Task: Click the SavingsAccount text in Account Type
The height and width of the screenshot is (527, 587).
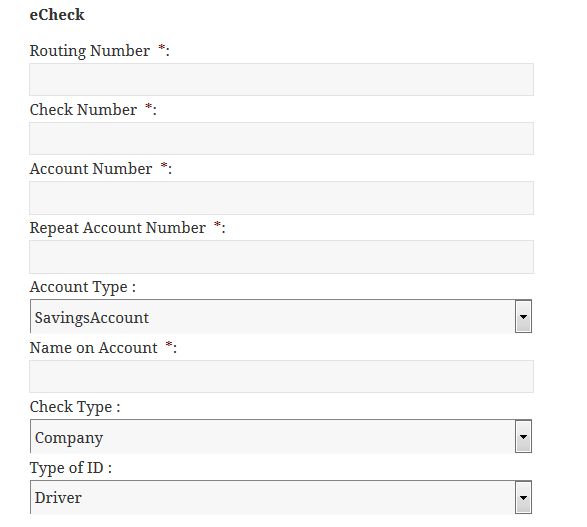Action: pos(92,318)
